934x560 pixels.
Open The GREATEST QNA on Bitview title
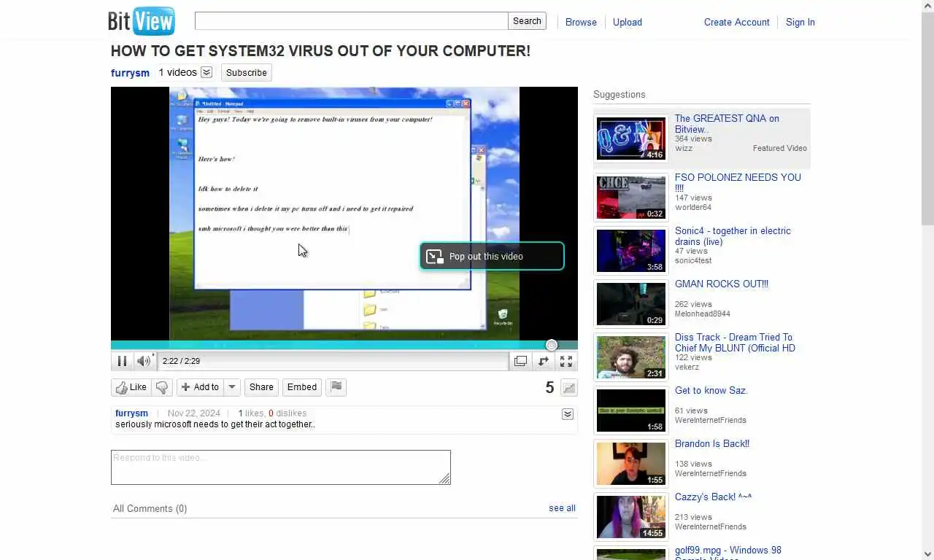click(x=727, y=123)
